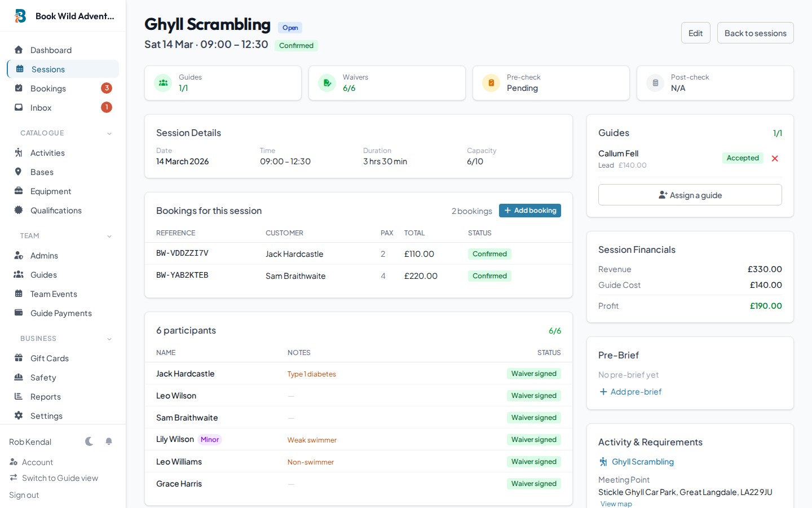
Task: Open the Sessions section in the sidebar
Action: [x=49, y=69]
